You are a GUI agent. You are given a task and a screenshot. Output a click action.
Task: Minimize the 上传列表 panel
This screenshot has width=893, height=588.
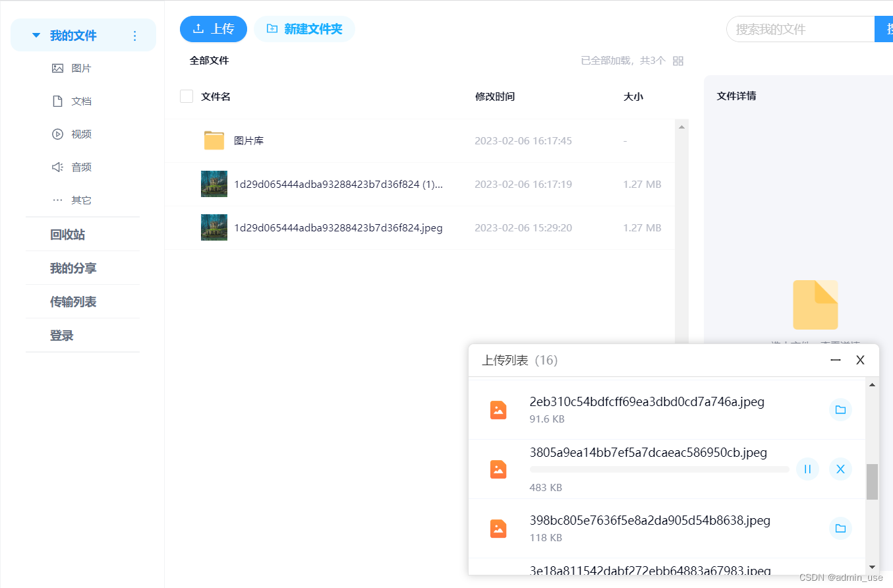point(836,360)
